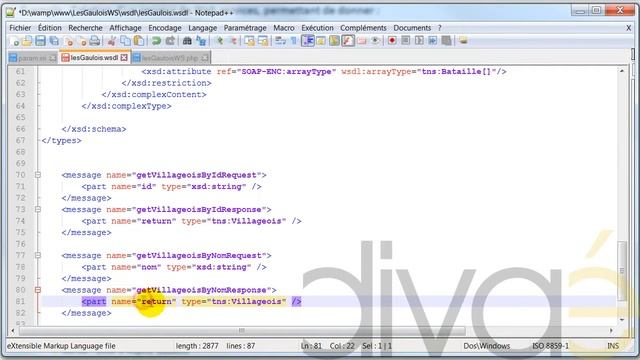Click the Redo toolbar icon

pyautogui.click(x=170, y=40)
